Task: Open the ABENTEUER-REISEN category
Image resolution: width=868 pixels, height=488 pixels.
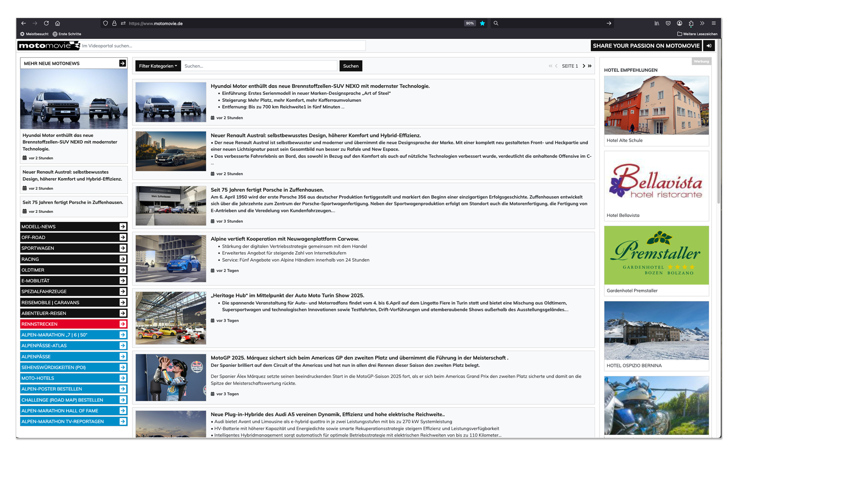Action: coord(74,313)
